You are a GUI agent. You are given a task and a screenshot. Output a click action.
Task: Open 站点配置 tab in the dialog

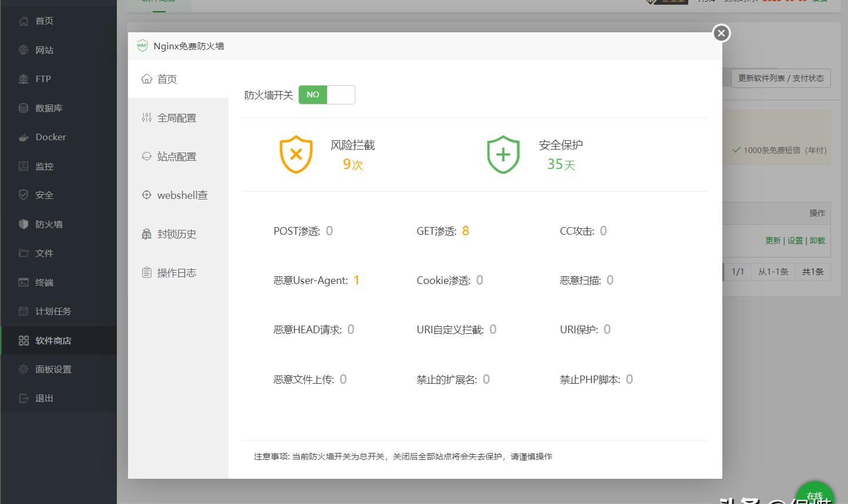click(178, 156)
